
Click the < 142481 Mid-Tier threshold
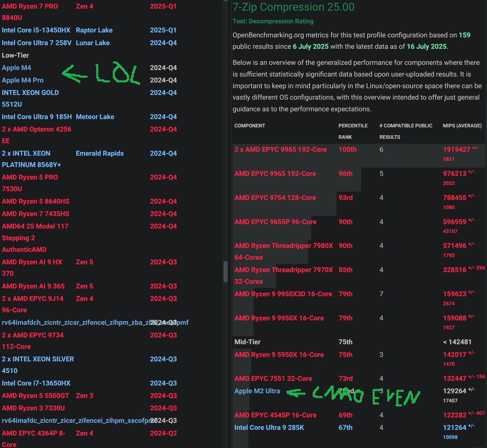(x=457, y=342)
